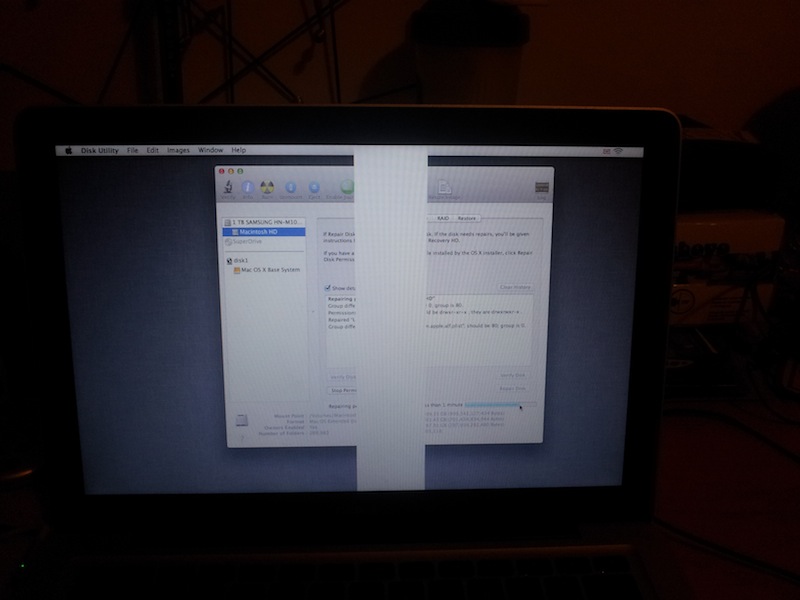Select the 1 TB SAMSUNG HN-M10 disk

click(264, 222)
